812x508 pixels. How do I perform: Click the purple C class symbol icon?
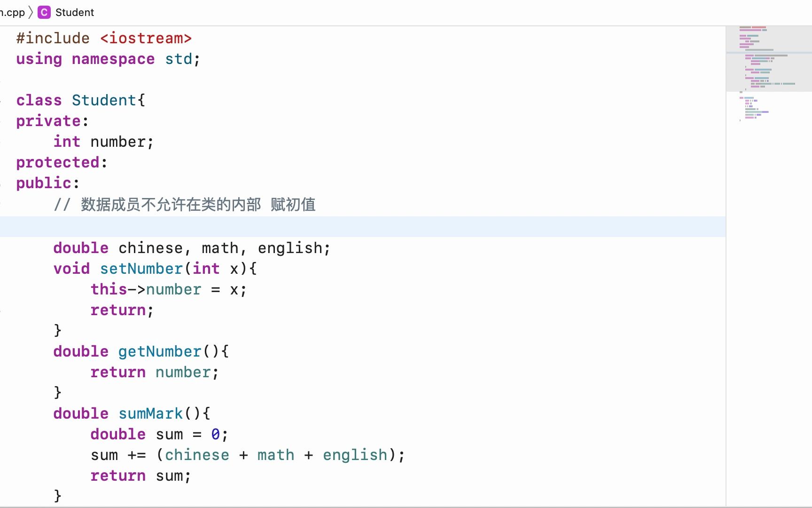44,12
